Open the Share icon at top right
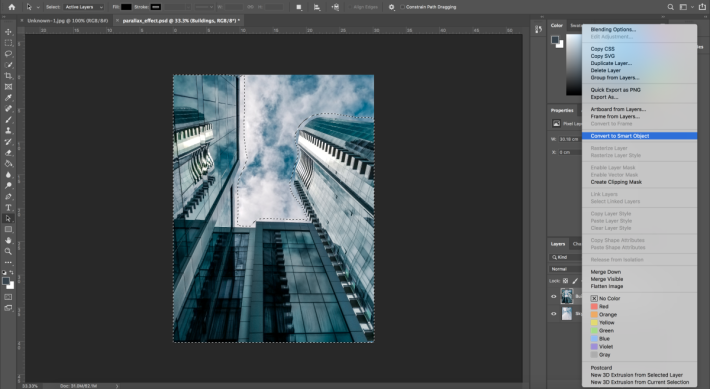 click(702, 7)
